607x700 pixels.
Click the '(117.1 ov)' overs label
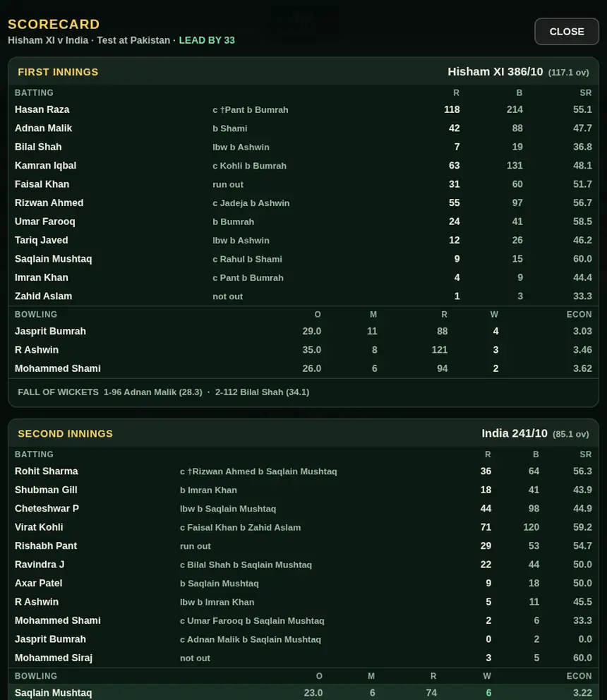click(569, 72)
